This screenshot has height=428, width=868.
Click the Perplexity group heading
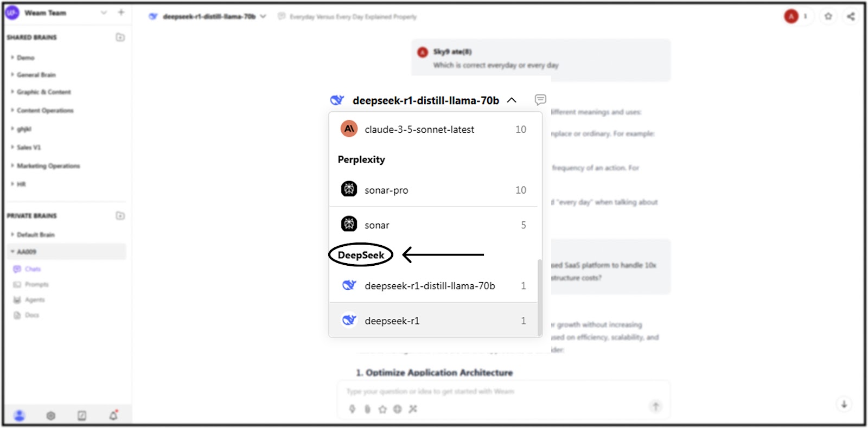(361, 159)
